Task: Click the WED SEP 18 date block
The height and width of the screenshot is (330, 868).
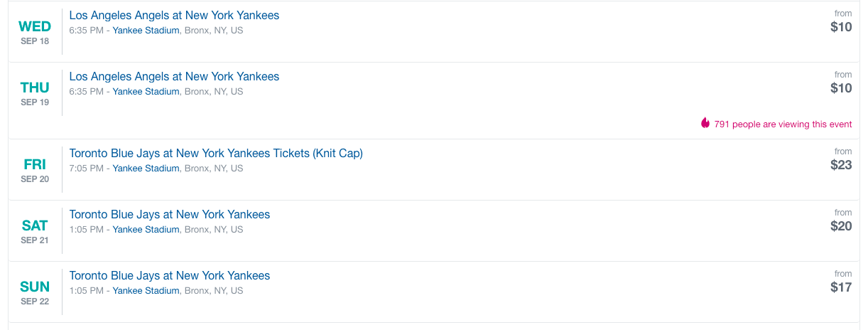Action: (35, 31)
